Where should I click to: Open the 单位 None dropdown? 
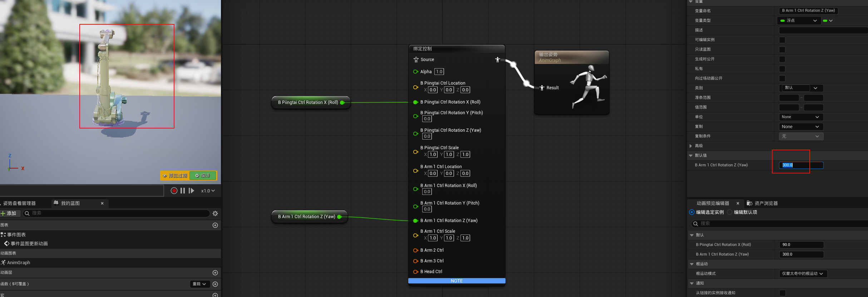[x=801, y=117]
